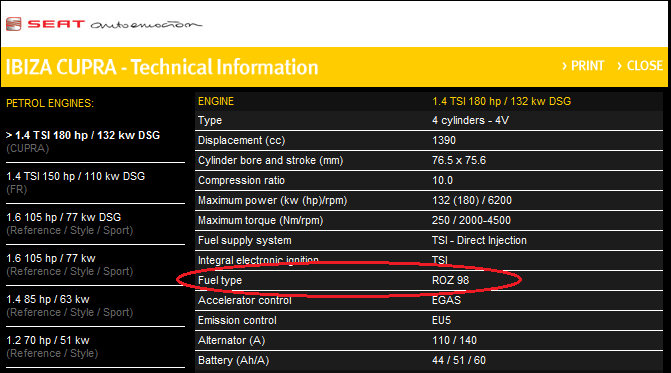The image size is (671, 373).
Task: Click the fuel value 'ROZ 98'
Action: (x=451, y=280)
